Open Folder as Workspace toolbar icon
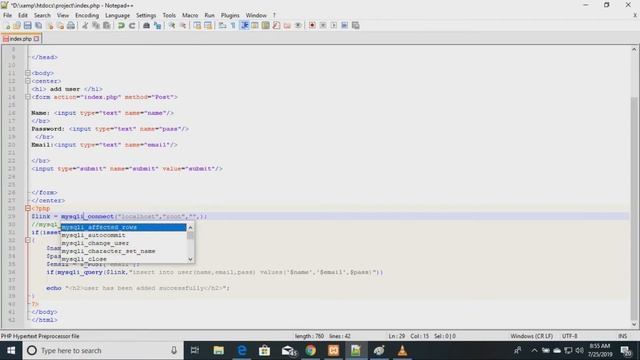 tap(287, 26)
